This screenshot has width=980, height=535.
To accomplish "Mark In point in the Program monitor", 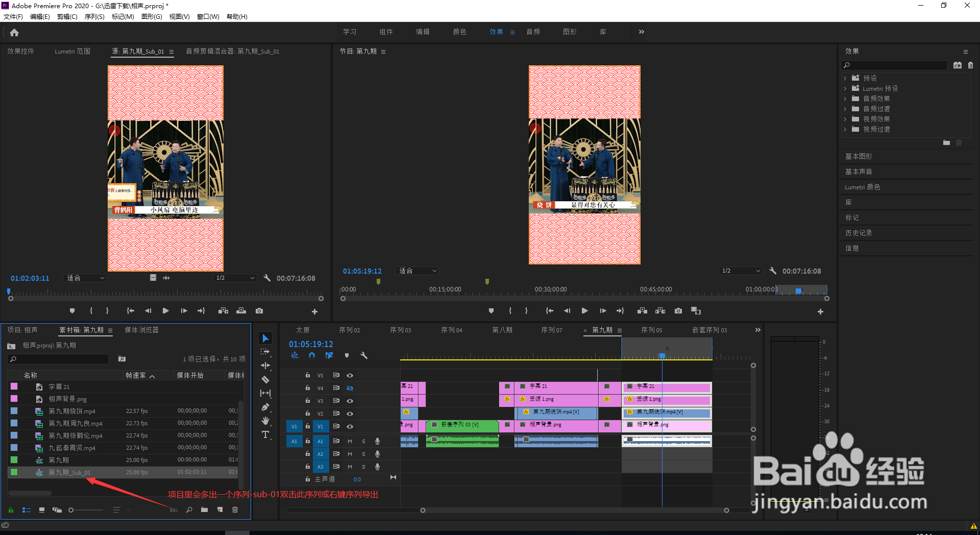I will click(510, 311).
